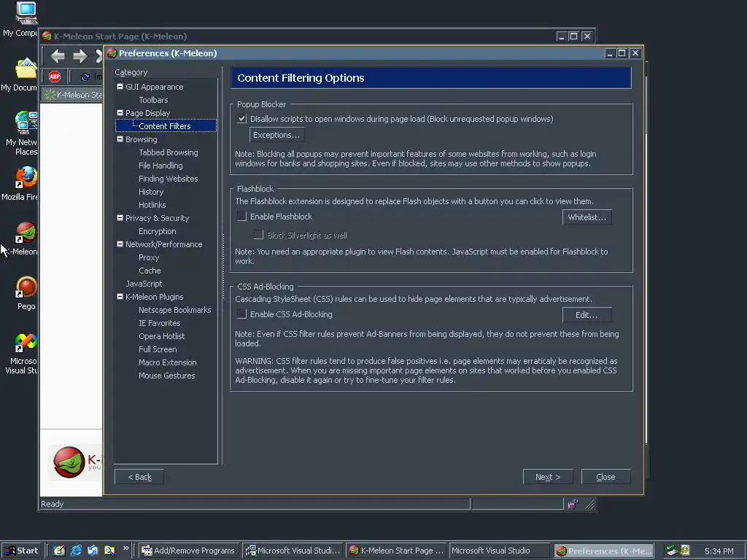Image resolution: width=747 pixels, height=560 pixels.
Task: Click the red ABP Adblock icon
Action: (x=55, y=76)
